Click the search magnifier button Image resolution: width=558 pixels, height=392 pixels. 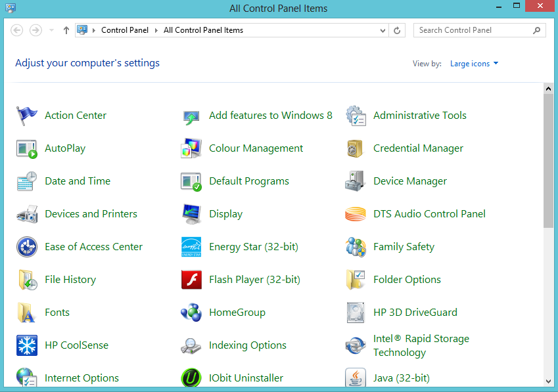tap(537, 31)
